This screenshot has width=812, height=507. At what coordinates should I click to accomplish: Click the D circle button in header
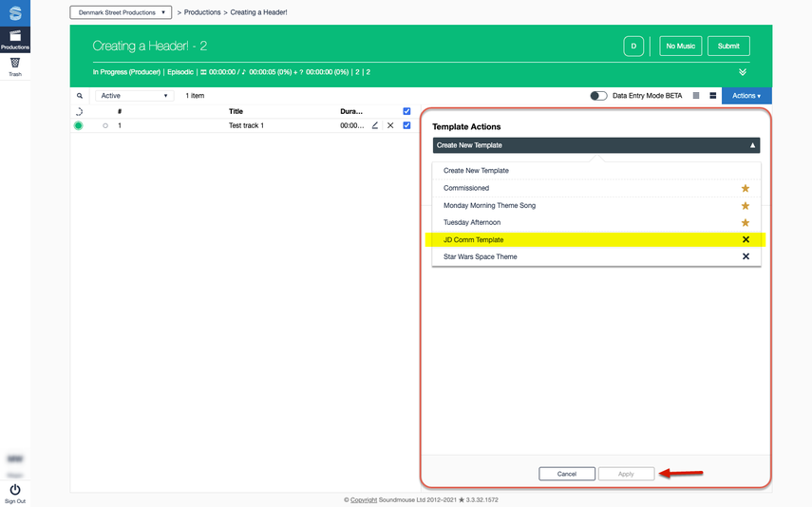click(633, 47)
